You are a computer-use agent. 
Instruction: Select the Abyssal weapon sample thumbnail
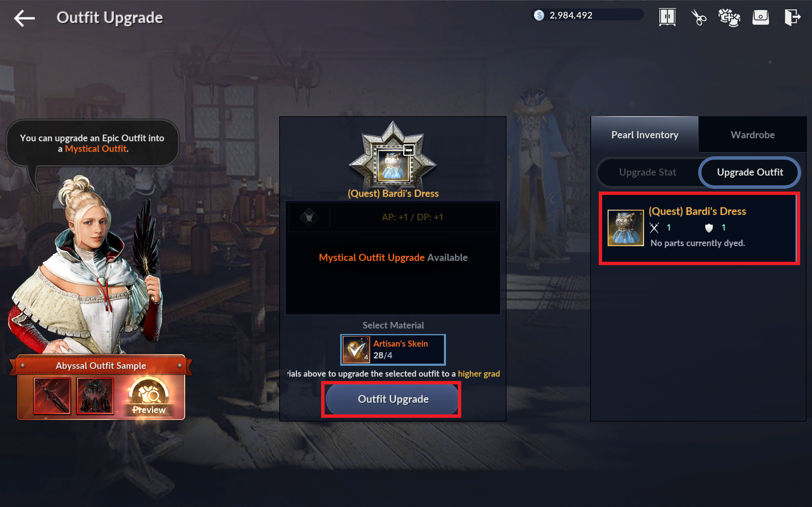[52, 396]
